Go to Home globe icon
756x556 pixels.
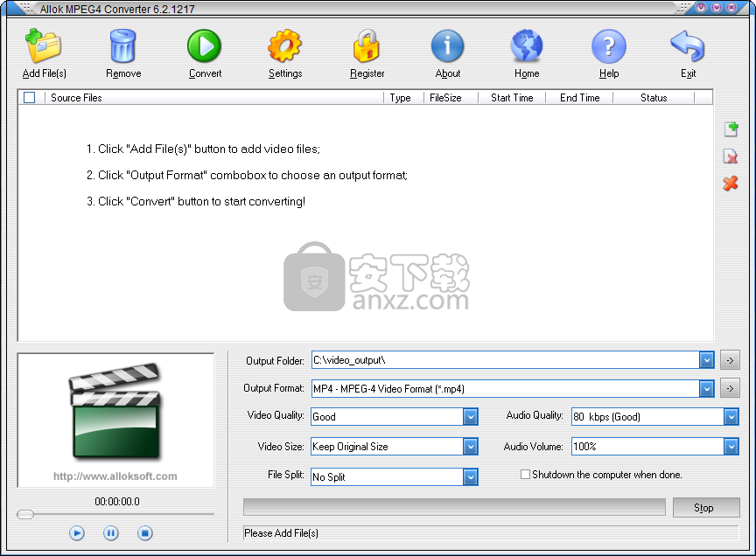tap(527, 46)
